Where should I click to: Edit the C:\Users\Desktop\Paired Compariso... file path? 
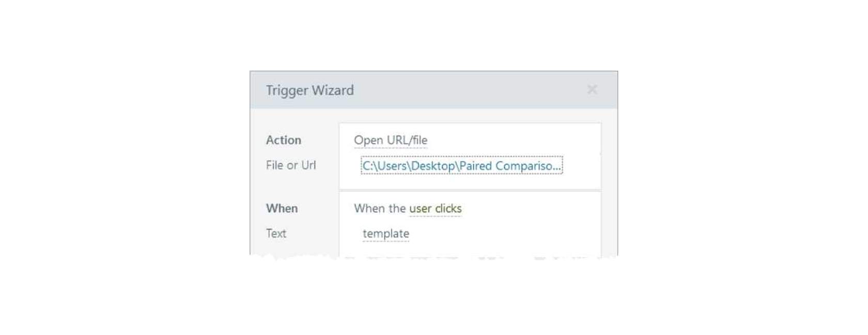pyautogui.click(x=461, y=165)
